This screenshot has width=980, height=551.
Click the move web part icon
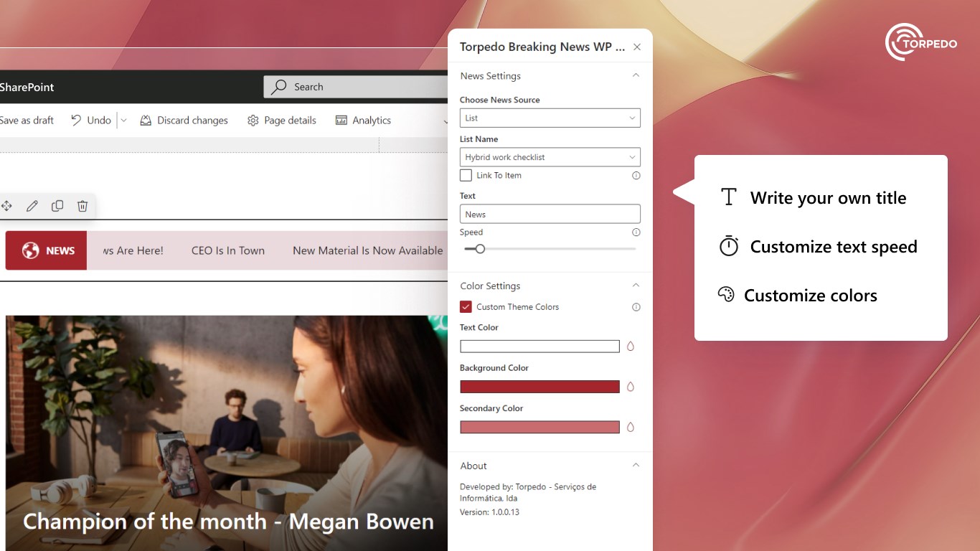[x=6, y=206]
